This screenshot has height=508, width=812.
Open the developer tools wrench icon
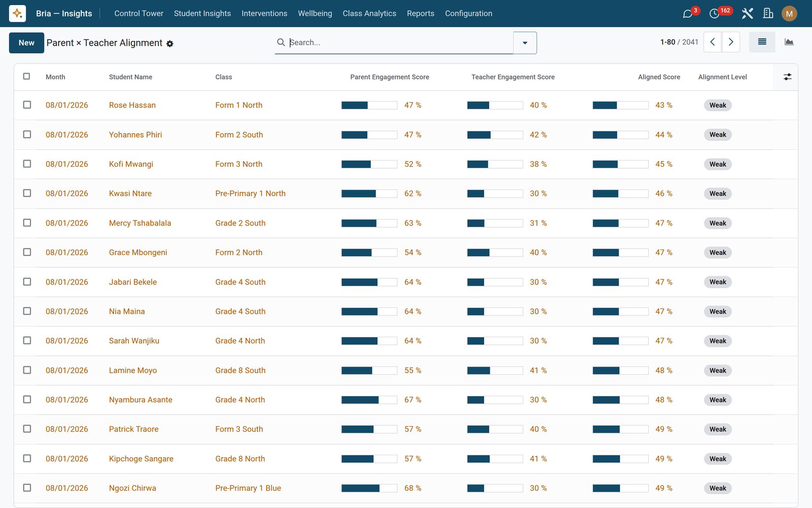point(747,13)
